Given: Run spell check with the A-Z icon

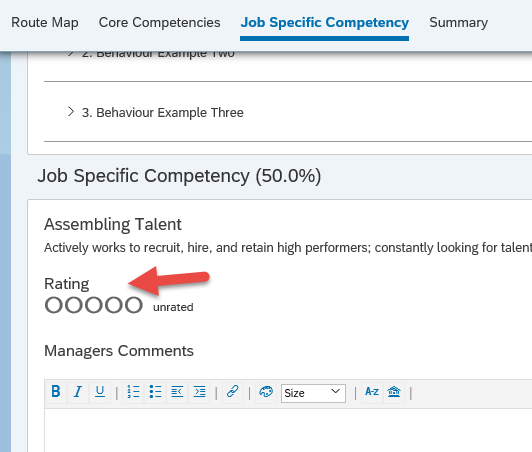Looking at the screenshot, I should tap(372, 392).
